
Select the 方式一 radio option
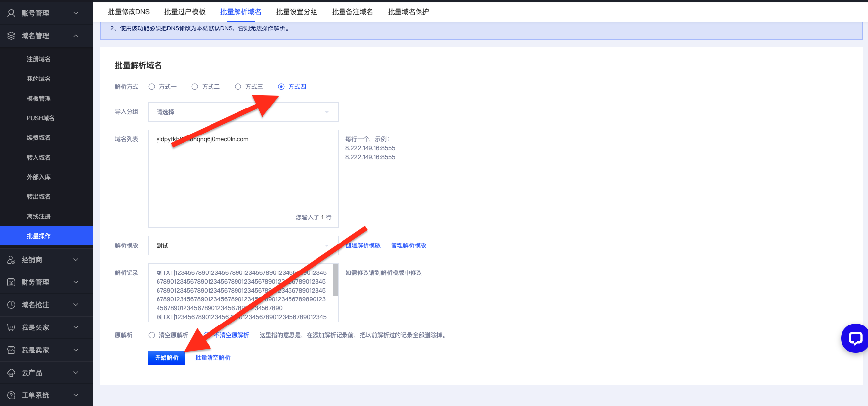152,87
